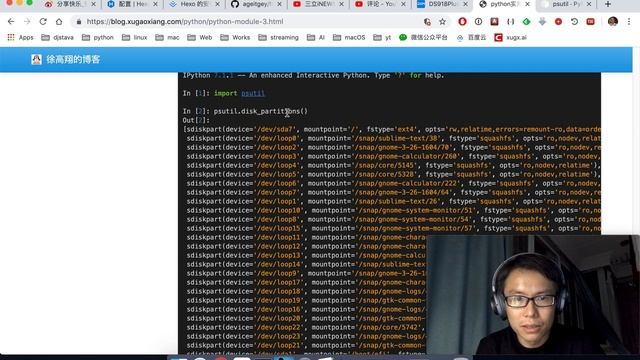The image size is (640, 360).
Task: Open the yt bookmarks folder
Action: (382, 38)
